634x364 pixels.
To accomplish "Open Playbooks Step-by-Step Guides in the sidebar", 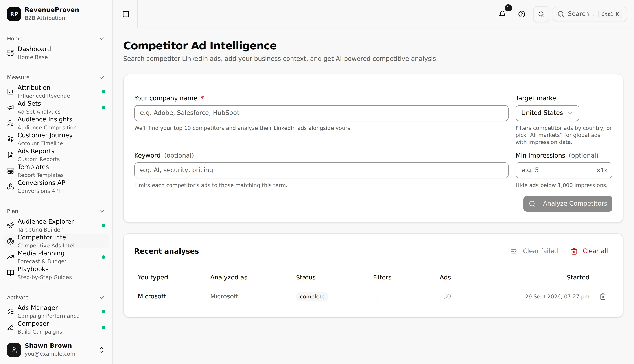I will 56,273.
